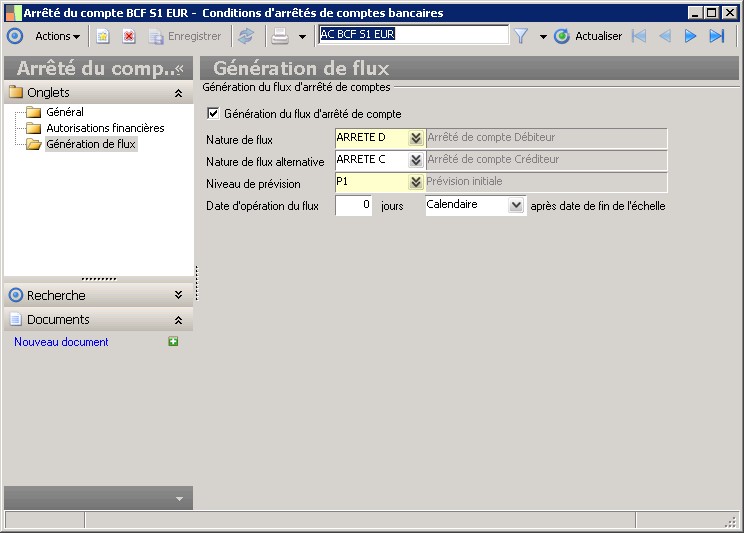Click the printer icon
Viewport: 744px width, 533px height.
coord(280,36)
